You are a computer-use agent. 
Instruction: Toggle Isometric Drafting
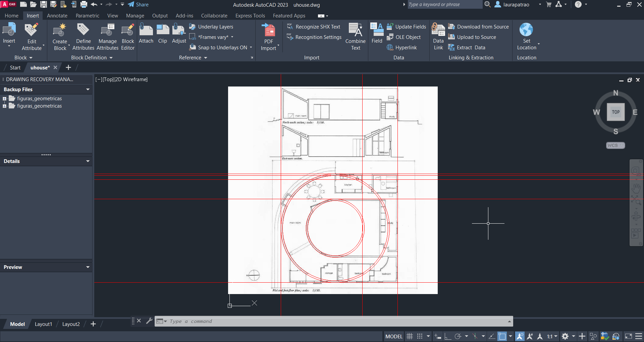pos(475,336)
